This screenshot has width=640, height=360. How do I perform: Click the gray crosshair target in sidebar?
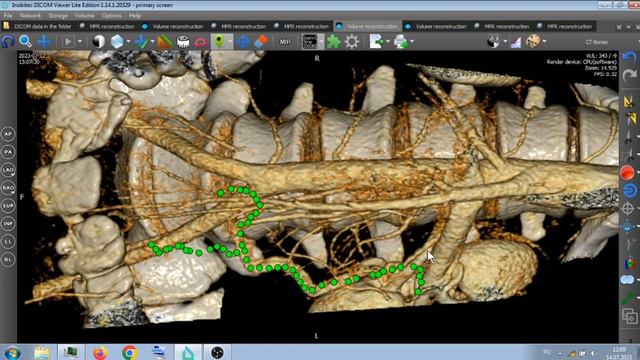click(628, 208)
